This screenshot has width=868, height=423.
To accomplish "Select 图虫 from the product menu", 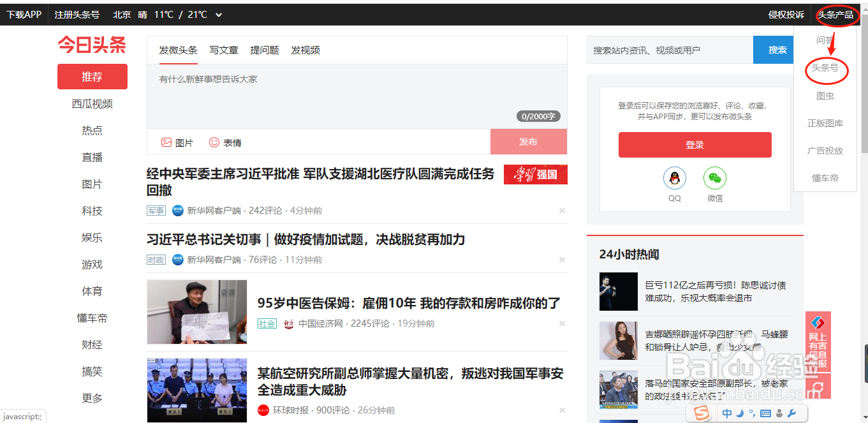I will 825,96.
